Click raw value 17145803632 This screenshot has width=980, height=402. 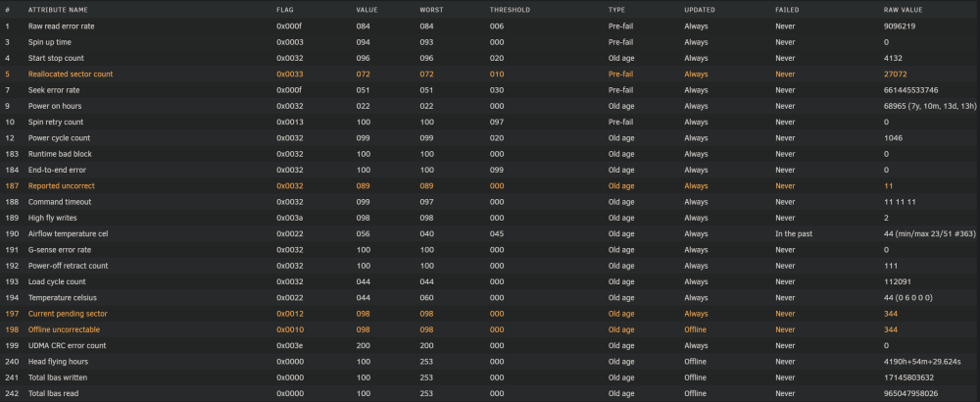pyautogui.click(x=908, y=377)
